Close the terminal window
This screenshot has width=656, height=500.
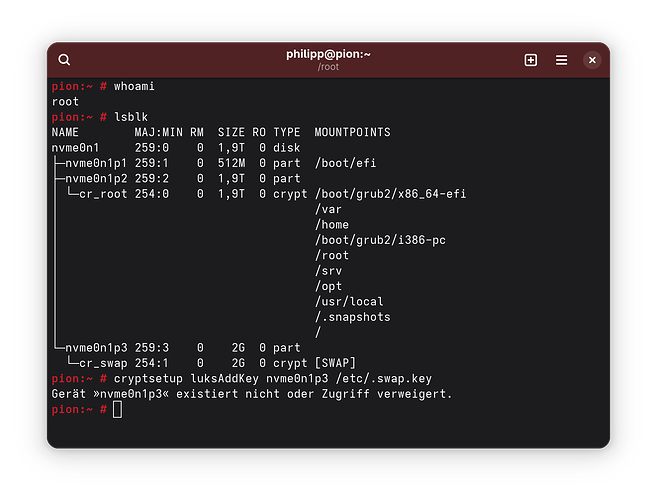point(592,60)
